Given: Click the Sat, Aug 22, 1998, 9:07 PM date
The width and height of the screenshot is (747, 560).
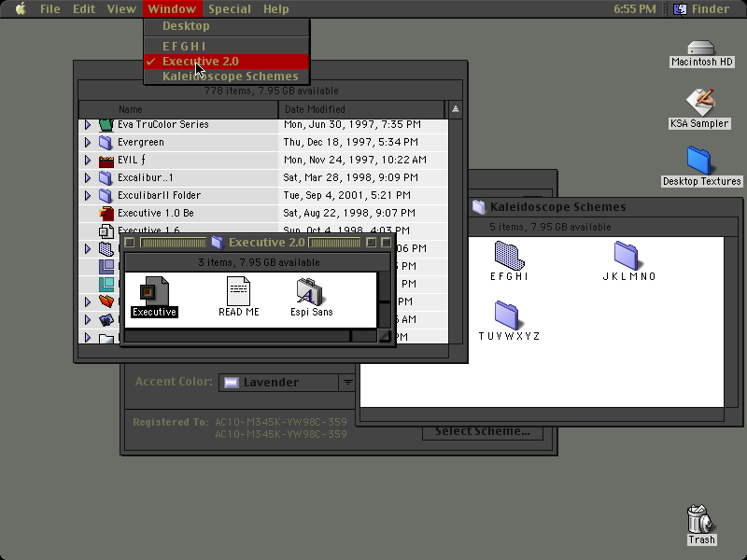Looking at the screenshot, I should coord(349,213).
